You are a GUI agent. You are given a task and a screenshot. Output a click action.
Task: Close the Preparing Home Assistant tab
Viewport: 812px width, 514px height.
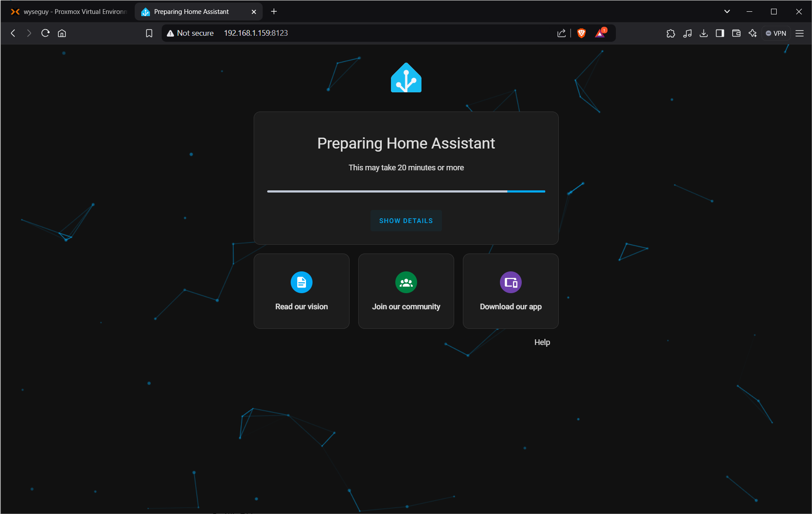(254, 12)
